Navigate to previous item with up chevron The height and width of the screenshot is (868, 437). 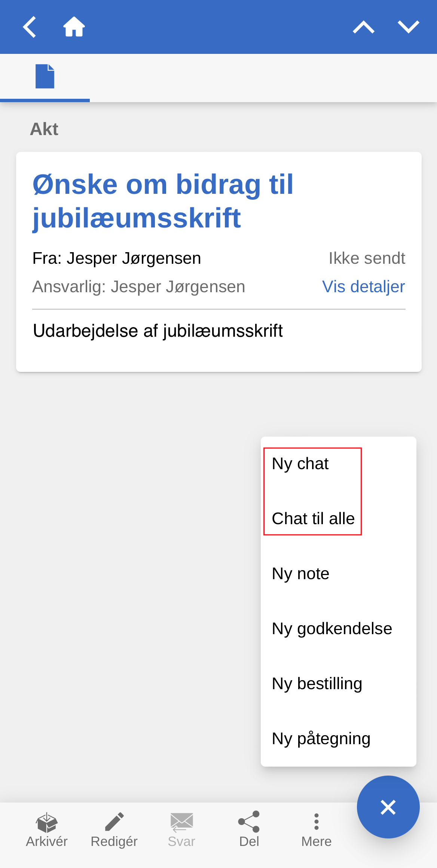point(364,27)
